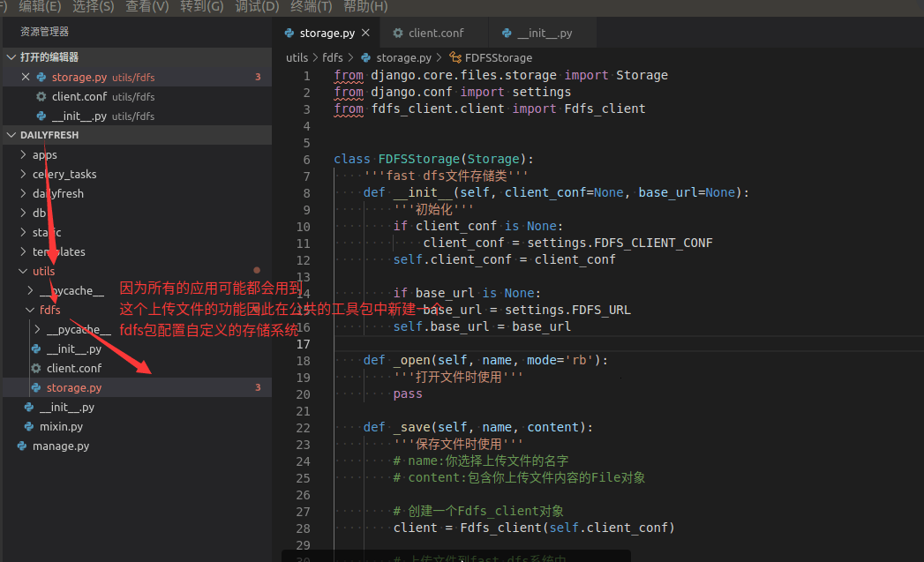
Task: Open the 调试(D) menu
Action: [x=257, y=6]
